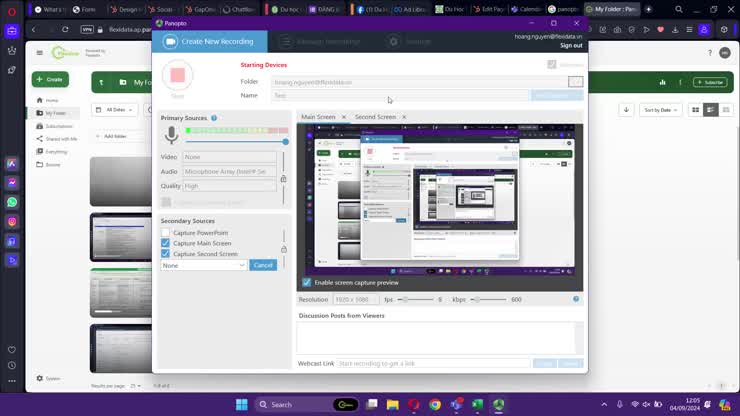
Task: Click the microphone icon under Primary Sources
Action: pos(171,135)
